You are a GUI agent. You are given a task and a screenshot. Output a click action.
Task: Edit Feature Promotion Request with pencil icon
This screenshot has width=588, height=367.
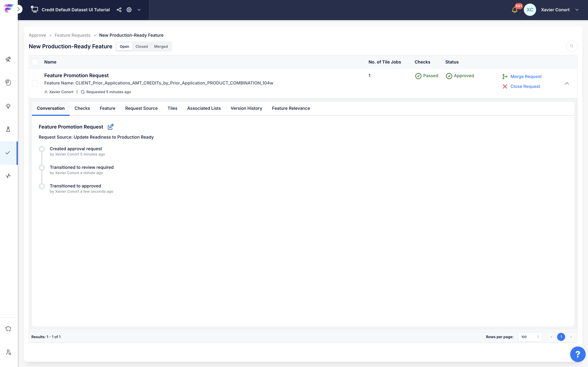110,127
